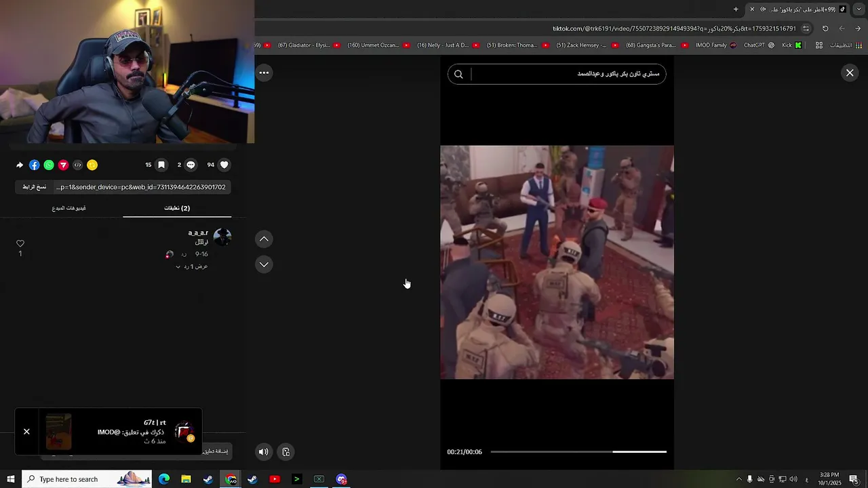Close the TikTok video viewer
The width and height of the screenshot is (868, 488).
850,73
